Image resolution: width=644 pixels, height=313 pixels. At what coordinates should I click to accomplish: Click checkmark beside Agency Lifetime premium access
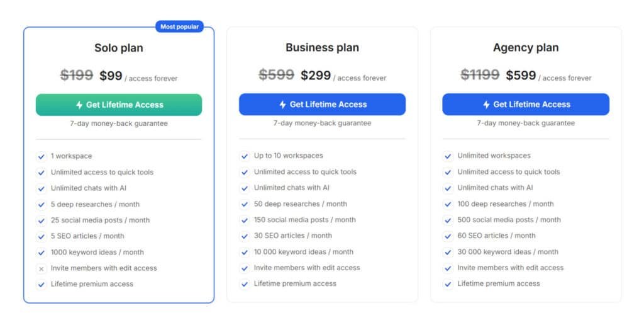pos(448,284)
